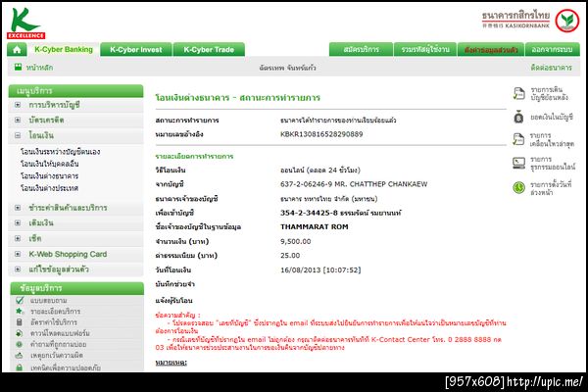Viewport: 588px width, 392px height.
Task: Open the แบบสอบถาม link
Action: (48, 301)
